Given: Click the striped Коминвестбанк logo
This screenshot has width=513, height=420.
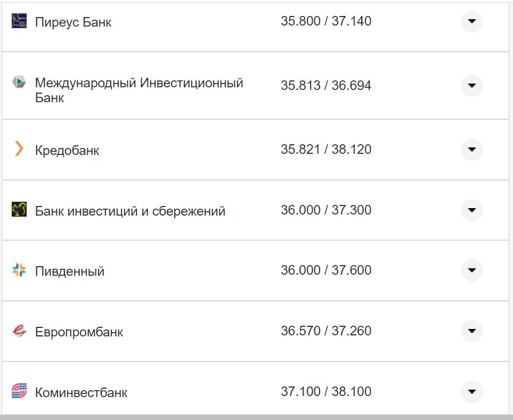Looking at the screenshot, I should click(18, 391).
